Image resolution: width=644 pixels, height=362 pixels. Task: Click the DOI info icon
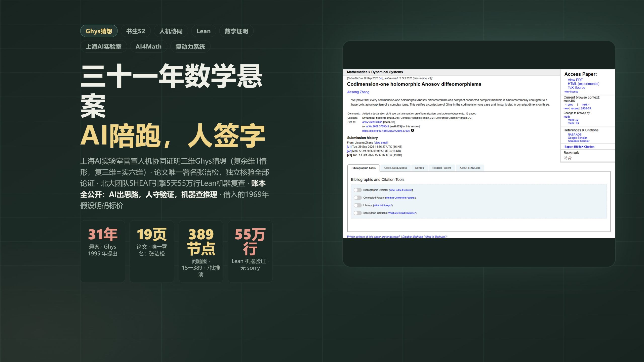tap(412, 130)
